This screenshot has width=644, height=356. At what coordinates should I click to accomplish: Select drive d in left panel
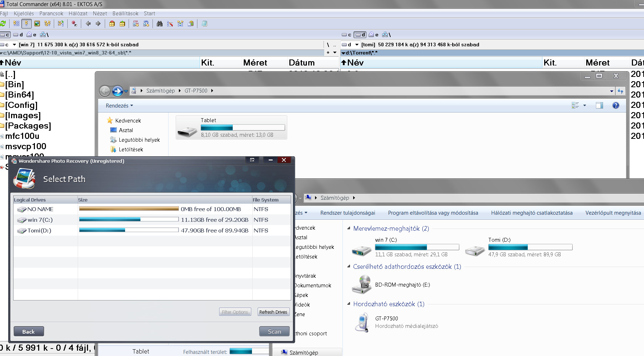coord(18,35)
